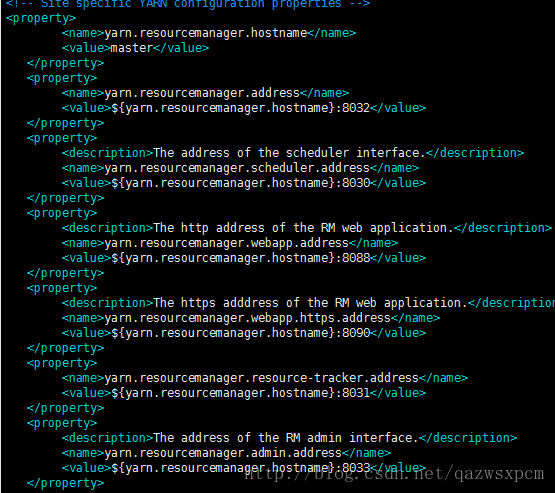
Task: Click the port number 8032
Action: 356,108
